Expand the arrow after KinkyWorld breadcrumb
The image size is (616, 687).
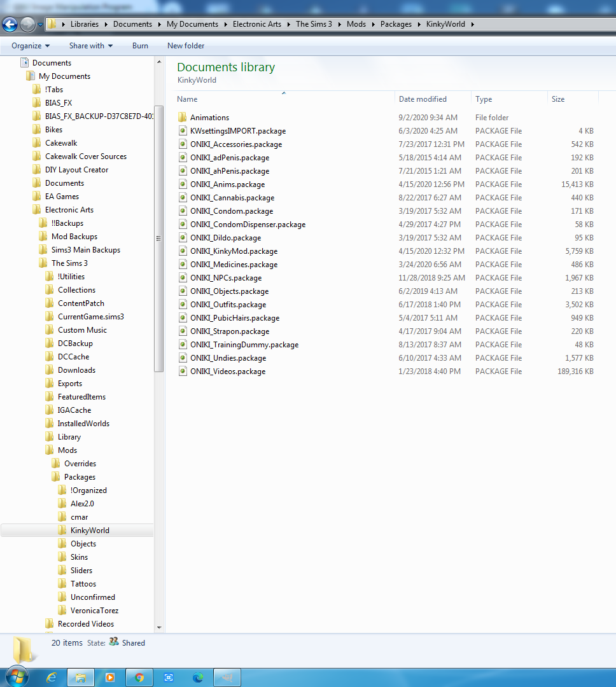coord(473,24)
